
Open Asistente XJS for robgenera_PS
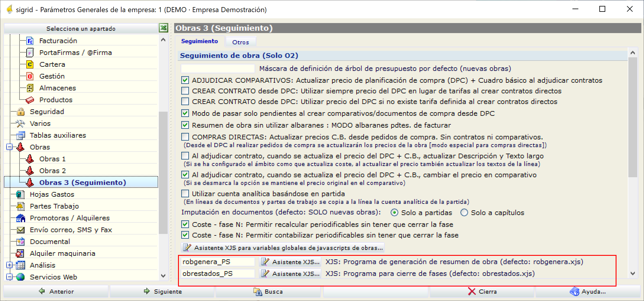click(x=290, y=262)
